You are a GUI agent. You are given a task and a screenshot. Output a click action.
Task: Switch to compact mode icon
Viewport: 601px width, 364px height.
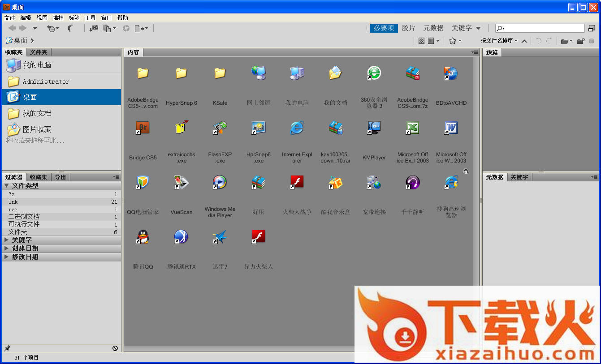click(592, 28)
